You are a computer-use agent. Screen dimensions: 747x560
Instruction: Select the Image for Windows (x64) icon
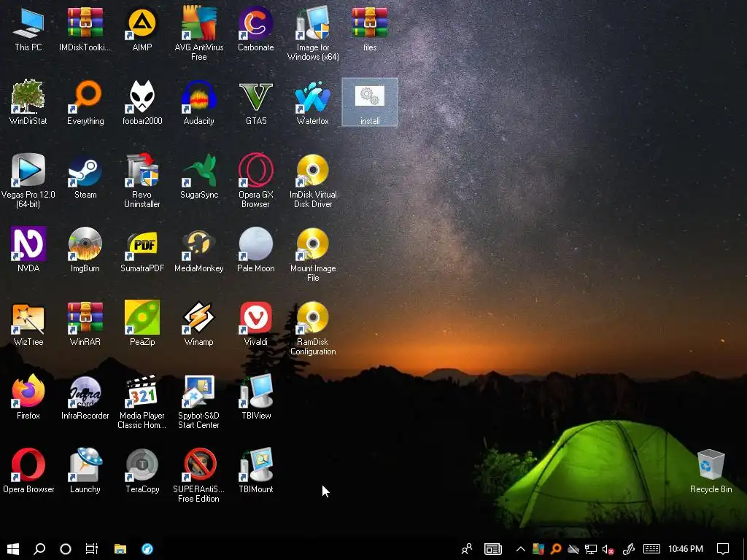tap(313, 24)
